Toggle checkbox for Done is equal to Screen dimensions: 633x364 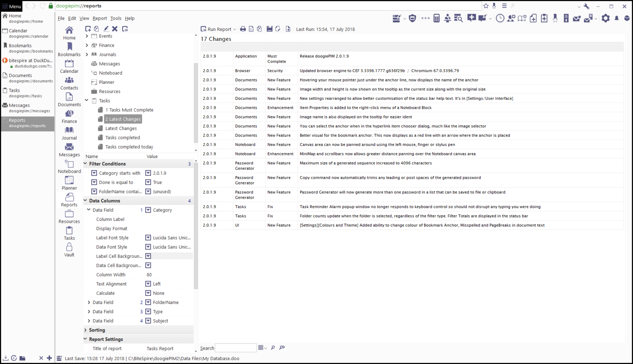pyautogui.click(x=94, y=182)
